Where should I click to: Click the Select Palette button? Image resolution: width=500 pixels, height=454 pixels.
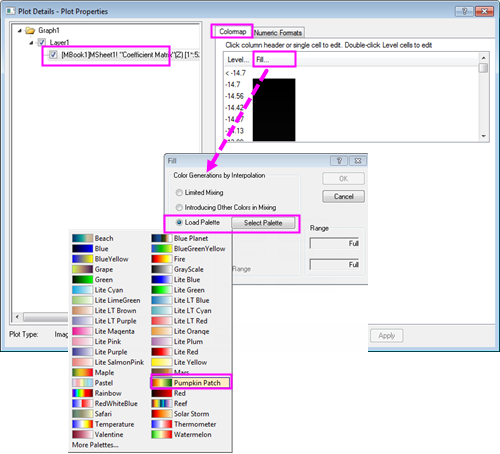(x=263, y=223)
